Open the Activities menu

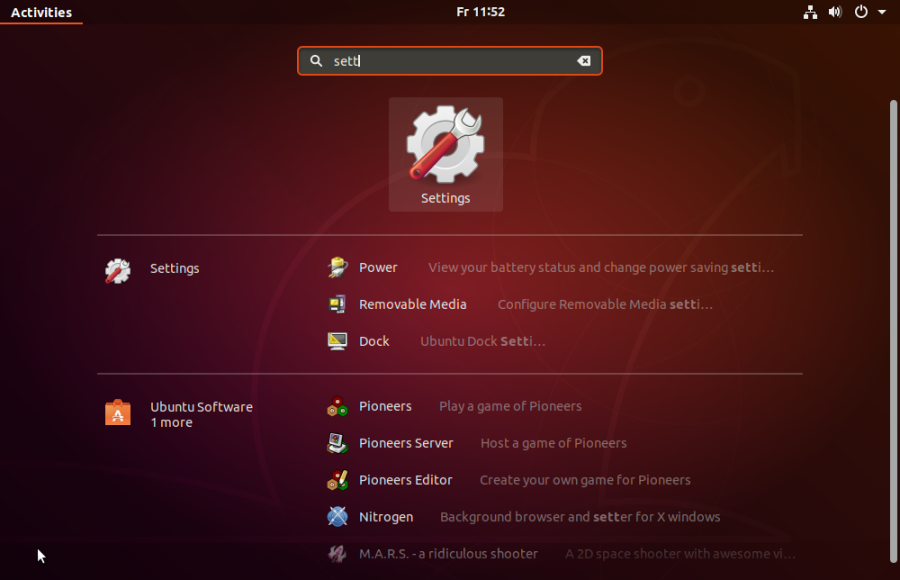[41, 12]
